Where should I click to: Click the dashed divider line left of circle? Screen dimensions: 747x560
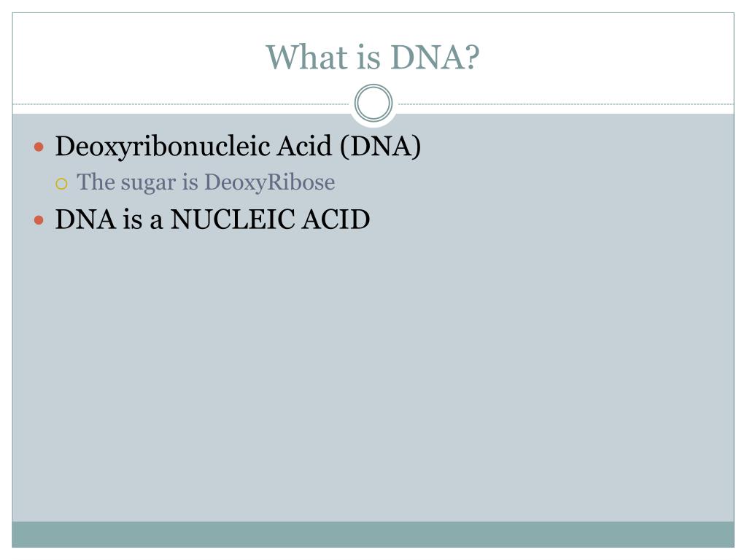pos(181,104)
